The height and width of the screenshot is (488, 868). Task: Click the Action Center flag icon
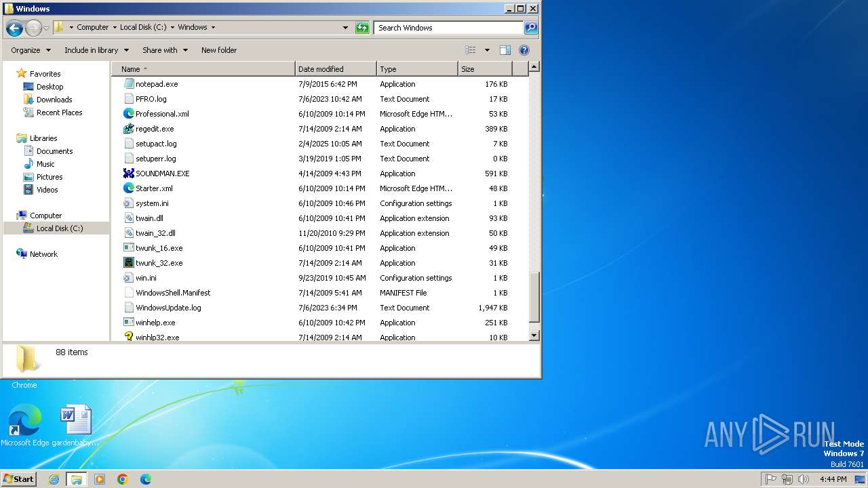click(770, 479)
